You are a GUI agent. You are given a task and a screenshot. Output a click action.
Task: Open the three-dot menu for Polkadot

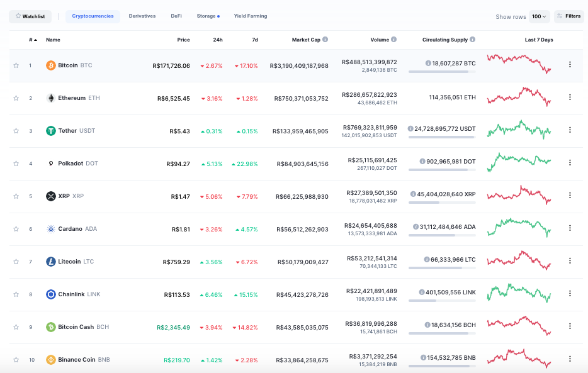[x=570, y=162]
